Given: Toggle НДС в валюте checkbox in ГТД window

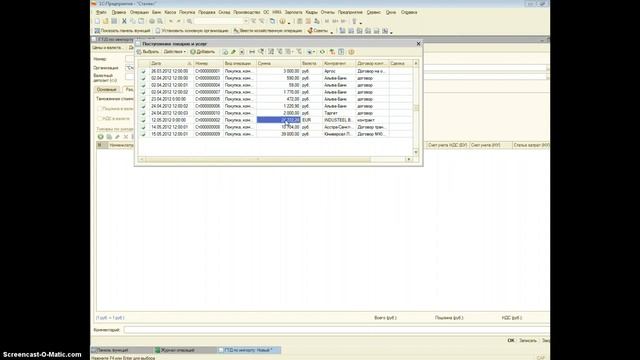Looking at the screenshot, I should point(100,118).
